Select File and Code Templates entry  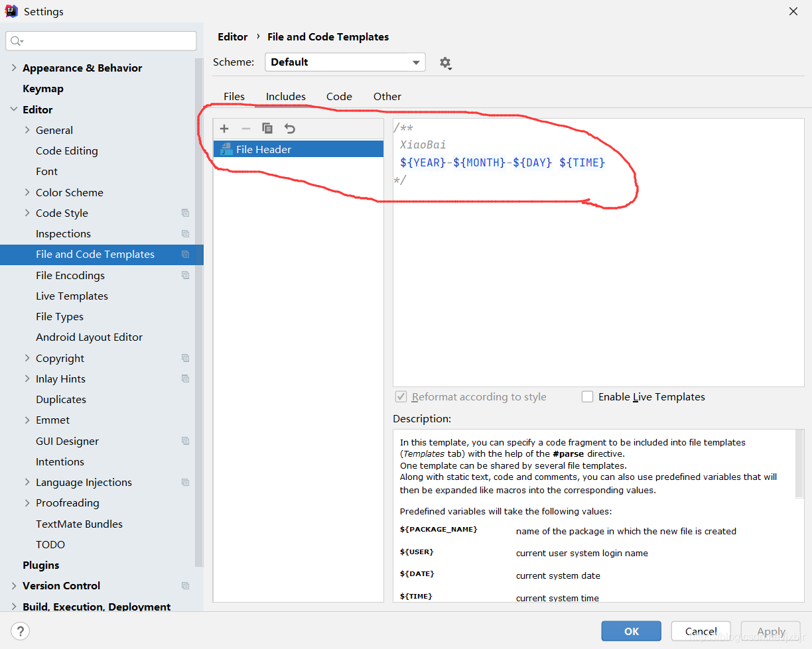101,255
